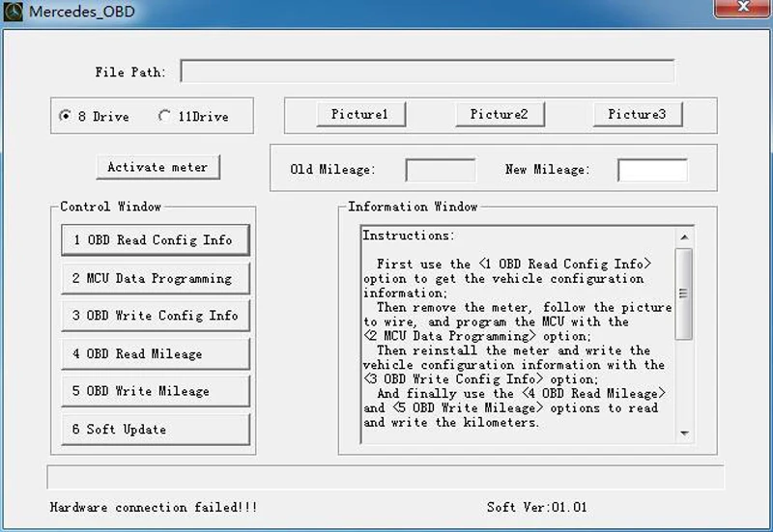Image resolution: width=773 pixels, height=532 pixels.
Task: Start 2 MCU Data Programming
Action: [x=156, y=278]
